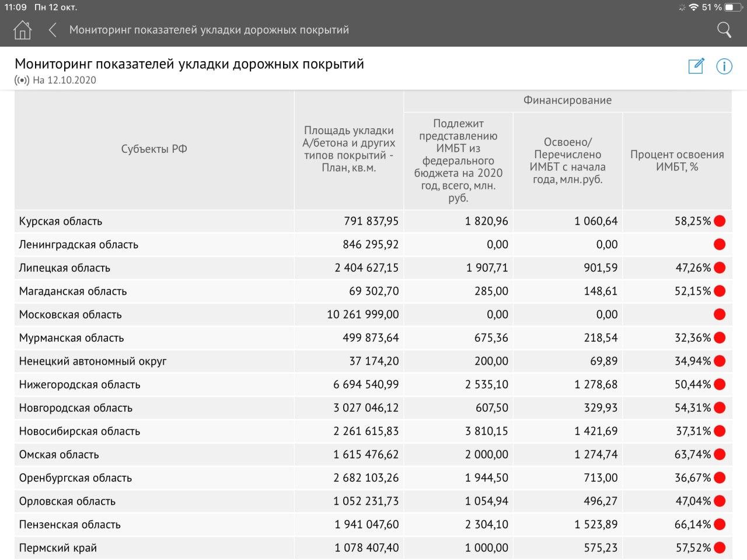This screenshot has height=560, width=747.
Task: Select the Процент освоения ИМБТ column header
Action: point(677,160)
